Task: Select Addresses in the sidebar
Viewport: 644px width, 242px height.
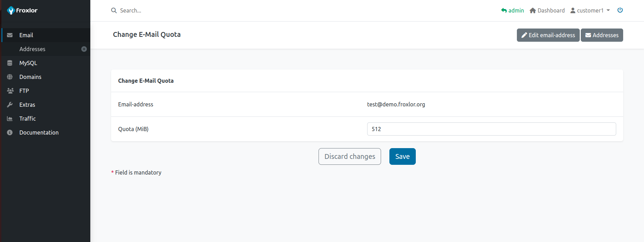Action: 32,49
